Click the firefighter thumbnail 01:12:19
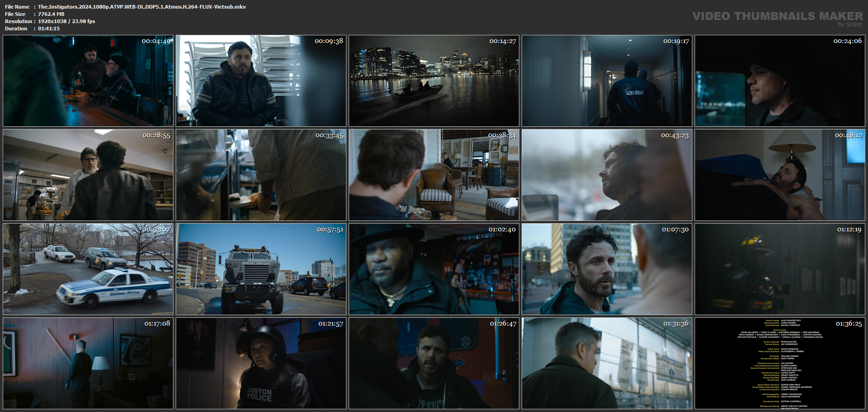Screen dimensions: 868x412 (x=780, y=269)
